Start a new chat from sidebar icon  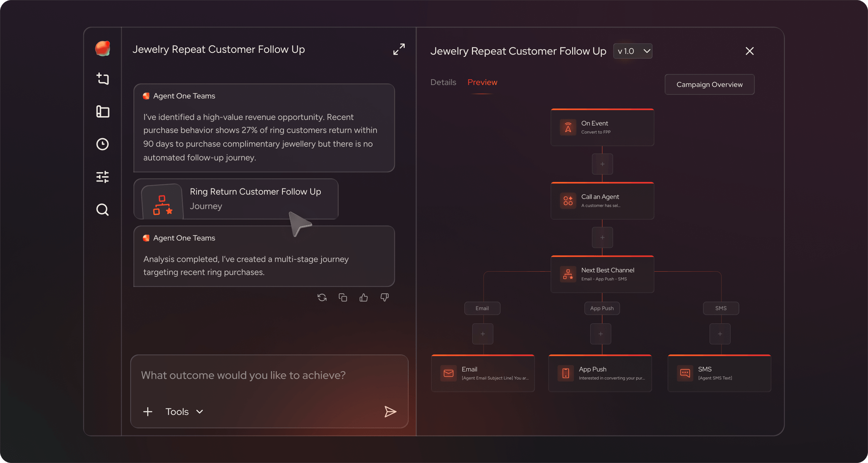[103, 78]
